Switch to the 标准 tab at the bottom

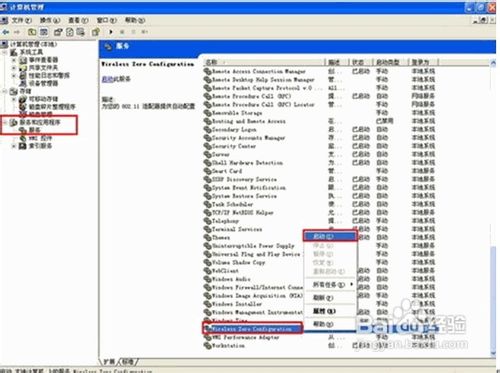tap(128, 362)
